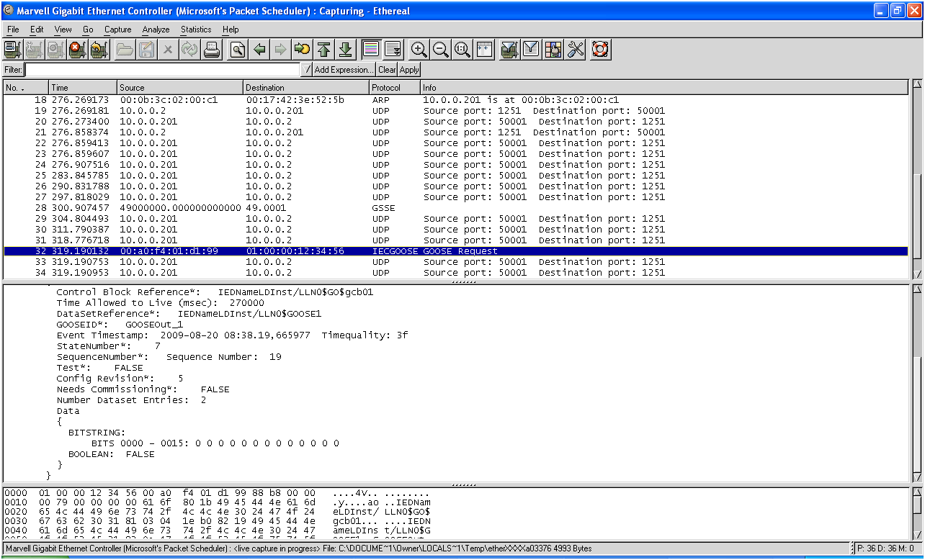
Task: Stop the running live capture
Action: pyautogui.click(x=77, y=50)
